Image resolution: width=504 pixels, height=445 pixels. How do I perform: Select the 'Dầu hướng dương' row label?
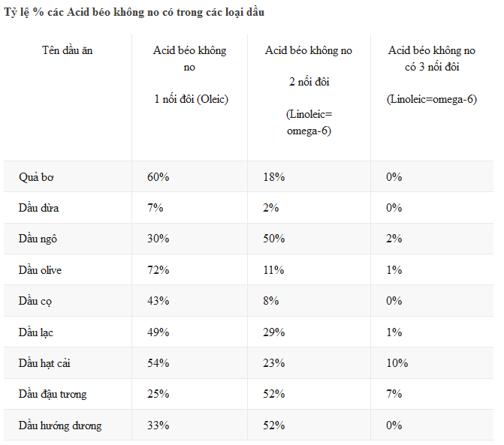[x=60, y=425]
